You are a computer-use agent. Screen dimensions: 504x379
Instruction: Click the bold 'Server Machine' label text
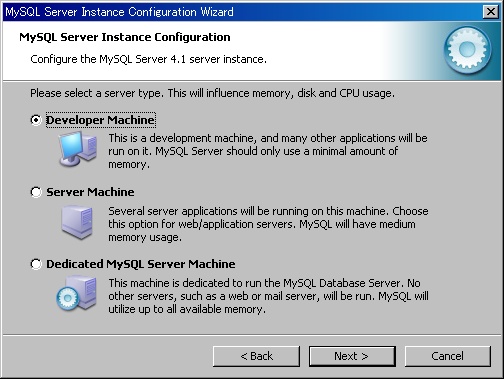coord(90,192)
